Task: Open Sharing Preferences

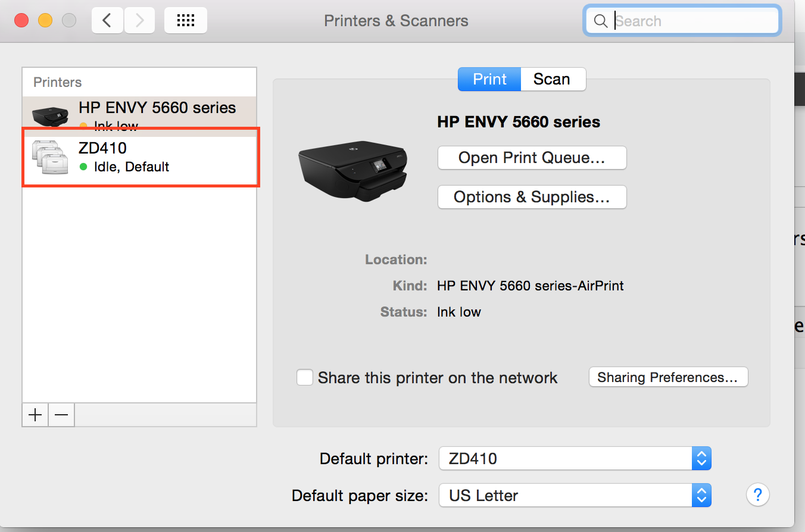Action: [x=668, y=377]
